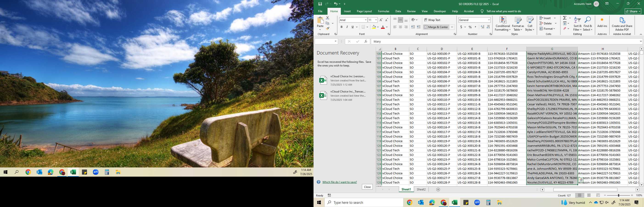This screenshot has width=644, height=207.
Task: Toggle Middle Align vertical alignment
Action: (x=400, y=20)
